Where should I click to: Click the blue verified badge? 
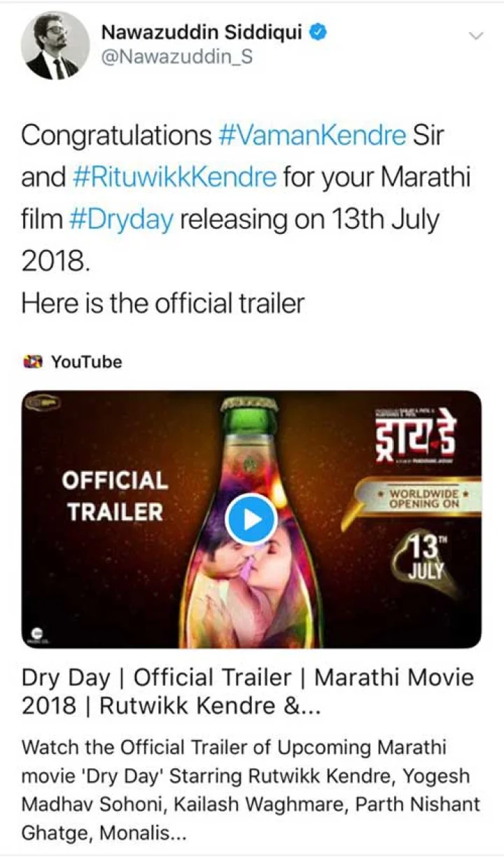(318, 32)
